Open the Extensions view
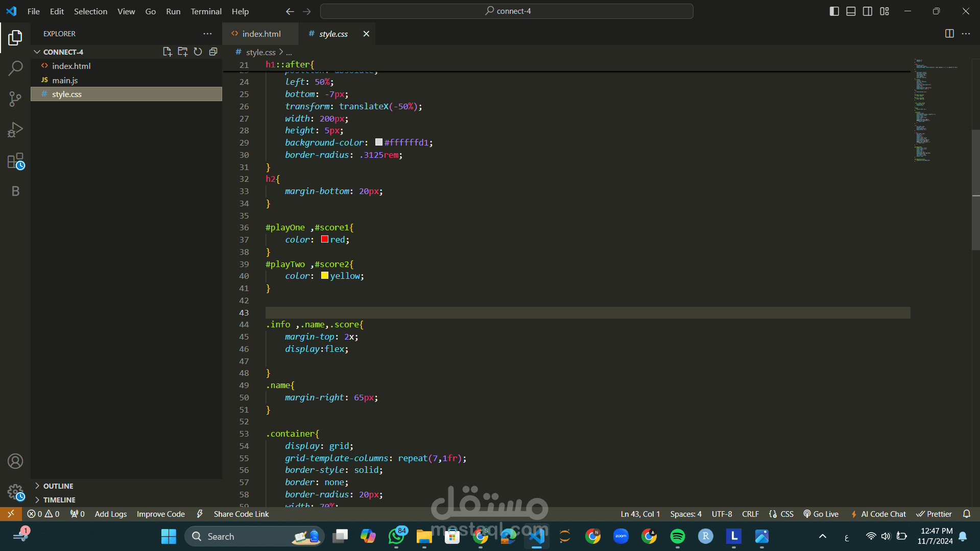 [x=15, y=161]
